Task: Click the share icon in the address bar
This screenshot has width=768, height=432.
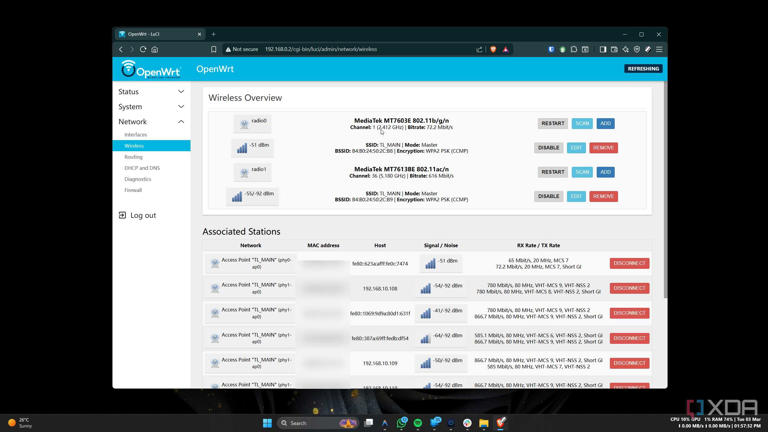Action: tap(479, 49)
